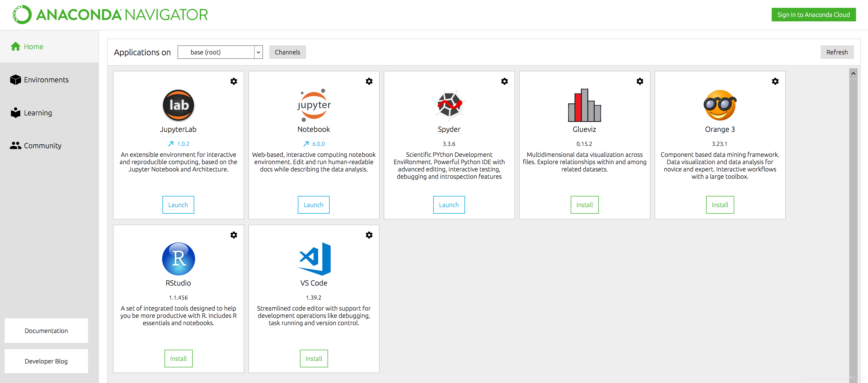The image size is (868, 383).
Task: Open settings gear on Glueviz card
Action: click(x=640, y=81)
